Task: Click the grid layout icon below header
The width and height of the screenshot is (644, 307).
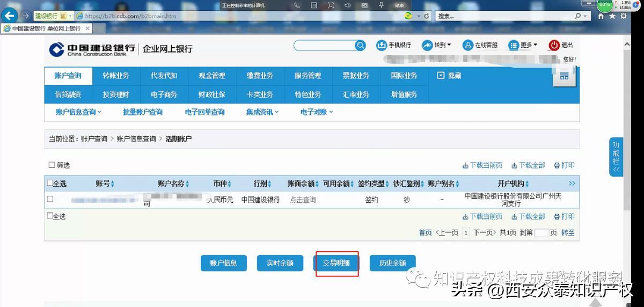Action: (x=564, y=77)
